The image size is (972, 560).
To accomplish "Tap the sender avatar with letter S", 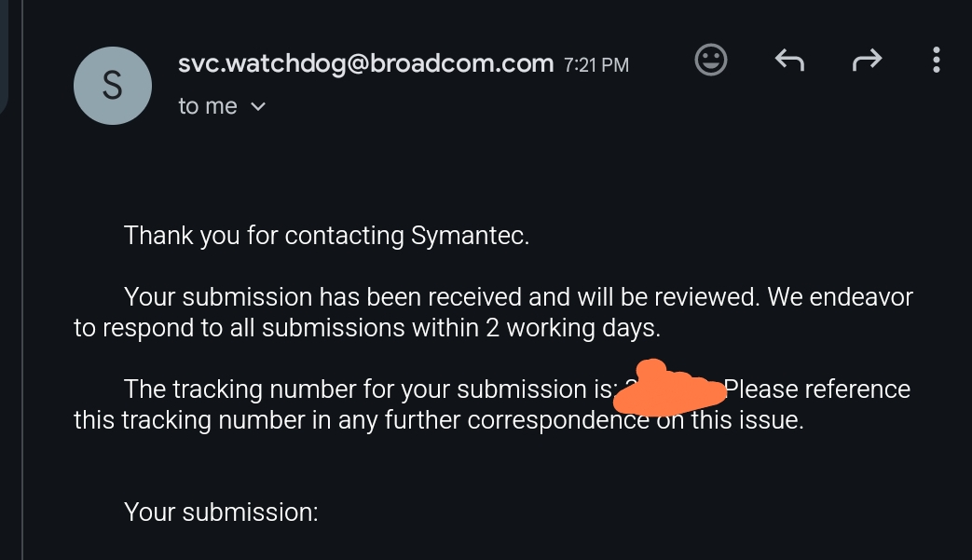I will (x=112, y=85).
